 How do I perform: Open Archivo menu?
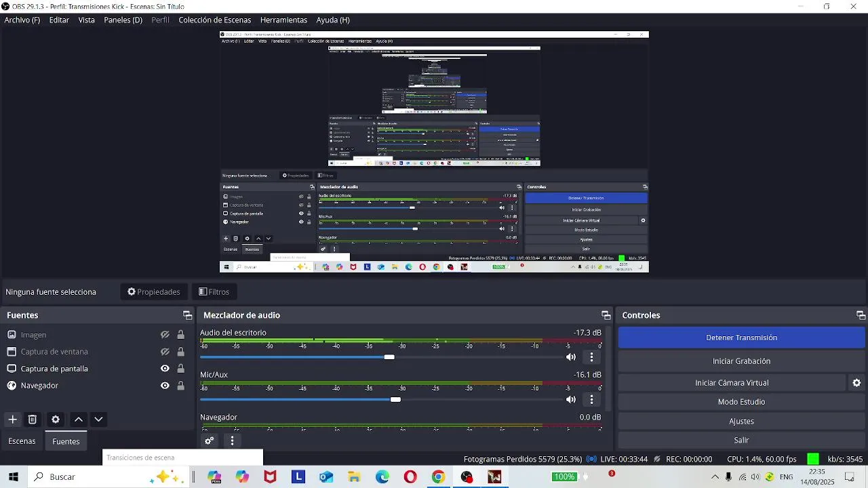22,20
